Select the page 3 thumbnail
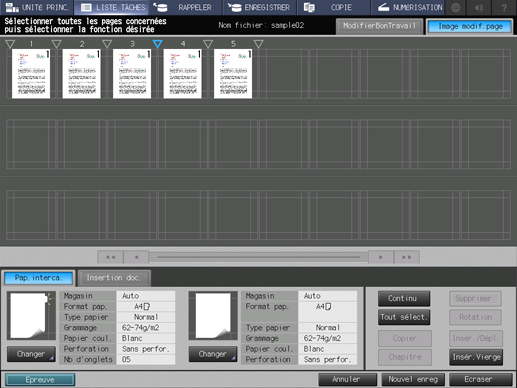This screenshot has width=517, height=388. click(132, 74)
